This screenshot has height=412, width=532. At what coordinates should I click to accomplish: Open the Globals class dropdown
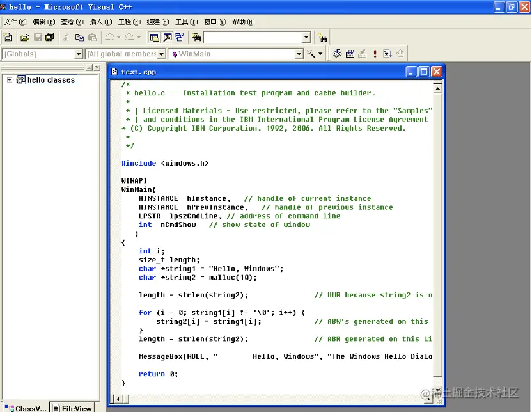[79, 54]
